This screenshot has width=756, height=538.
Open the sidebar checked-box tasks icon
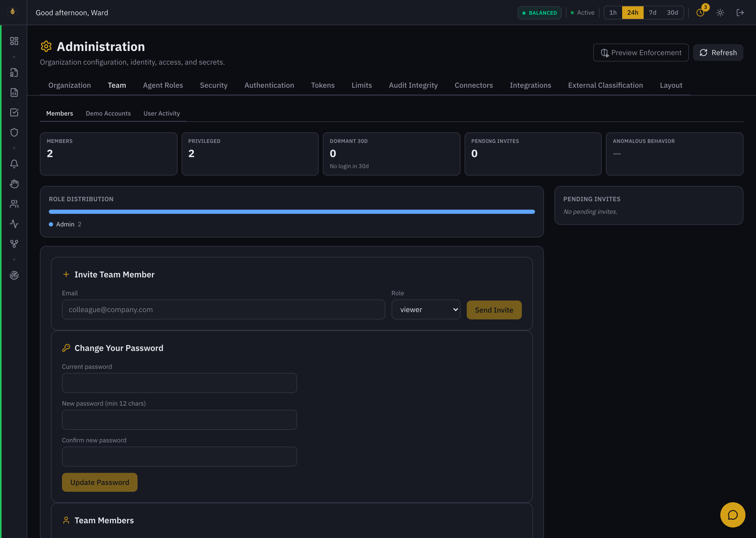click(x=14, y=112)
